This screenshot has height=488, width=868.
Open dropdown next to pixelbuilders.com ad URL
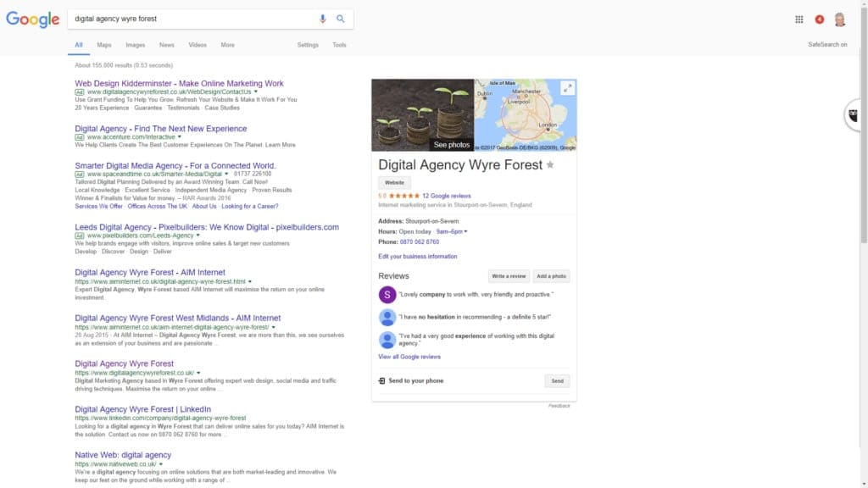pyautogui.click(x=198, y=236)
